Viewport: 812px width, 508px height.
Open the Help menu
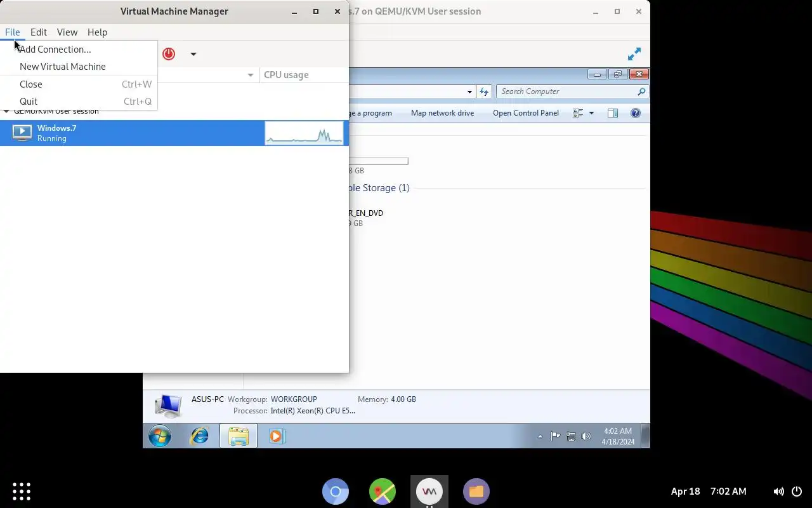click(x=97, y=32)
